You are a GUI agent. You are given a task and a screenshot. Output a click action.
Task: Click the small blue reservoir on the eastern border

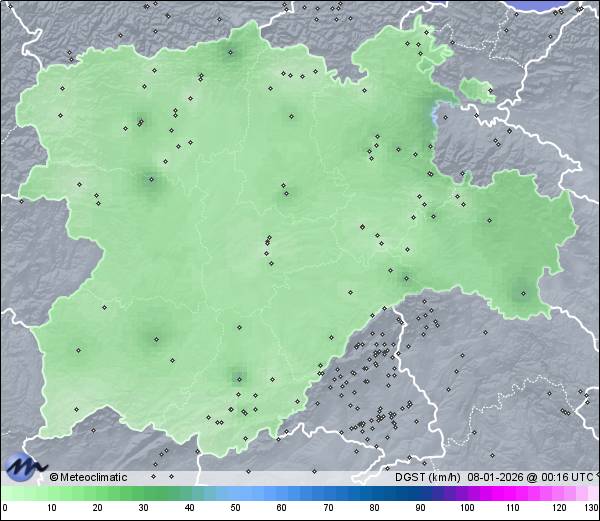[x=435, y=118]
